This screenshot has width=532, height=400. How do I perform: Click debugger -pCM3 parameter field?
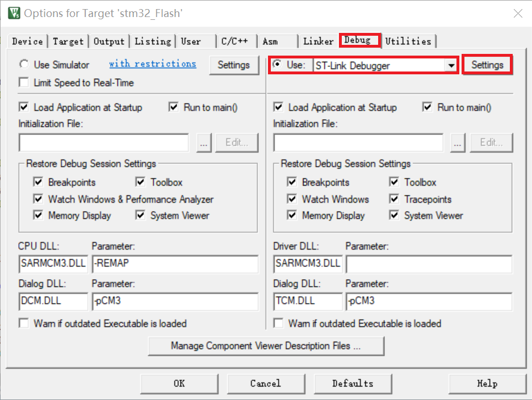click(x=429, y=301)
